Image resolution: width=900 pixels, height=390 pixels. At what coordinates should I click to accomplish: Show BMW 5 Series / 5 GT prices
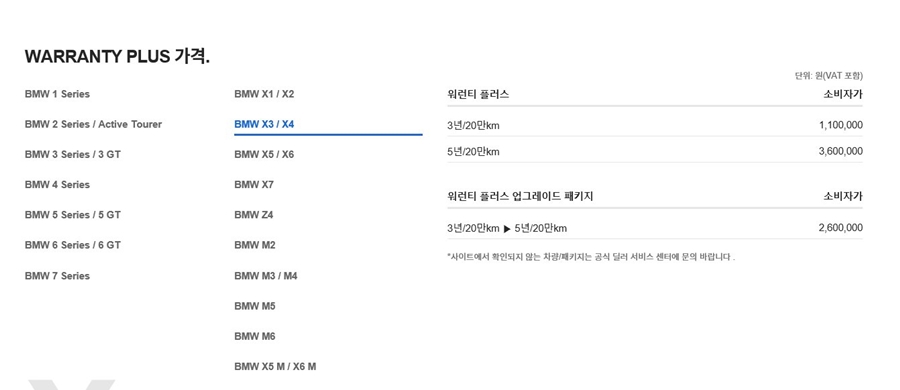tap(72, 215)
